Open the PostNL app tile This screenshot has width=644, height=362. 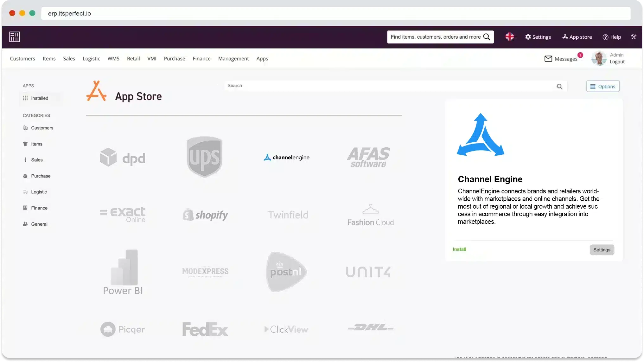coord(286,272)
